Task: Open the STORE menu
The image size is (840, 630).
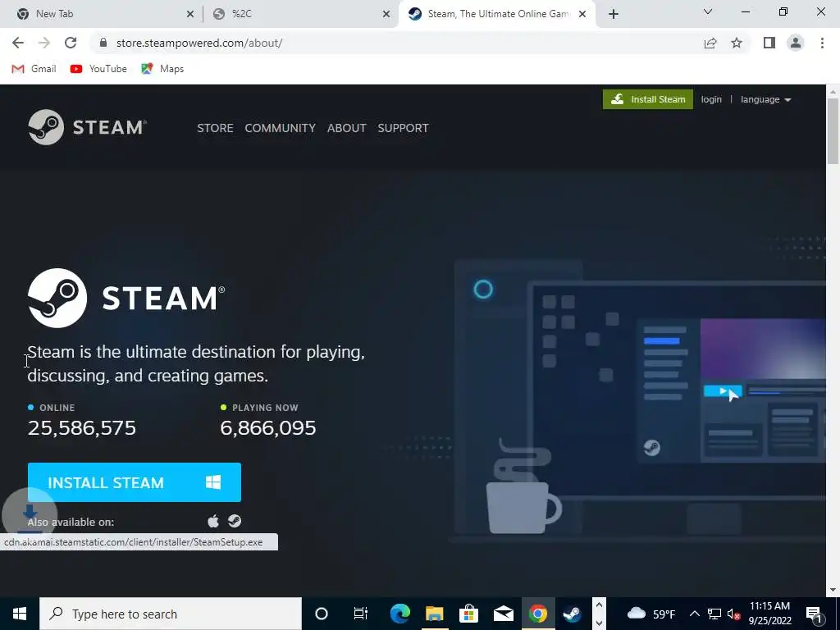Action: click(x=215, y=128)
